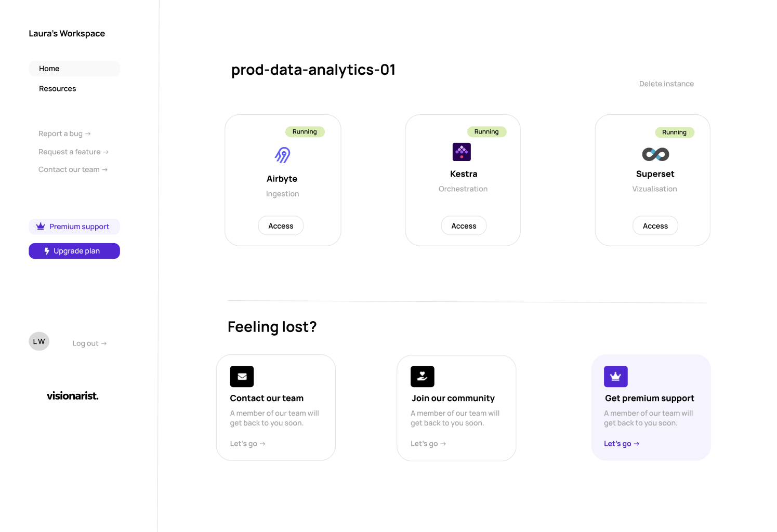Access the Airbyte service
Screen dimensions: 777x532
click(x=281, y=225)
